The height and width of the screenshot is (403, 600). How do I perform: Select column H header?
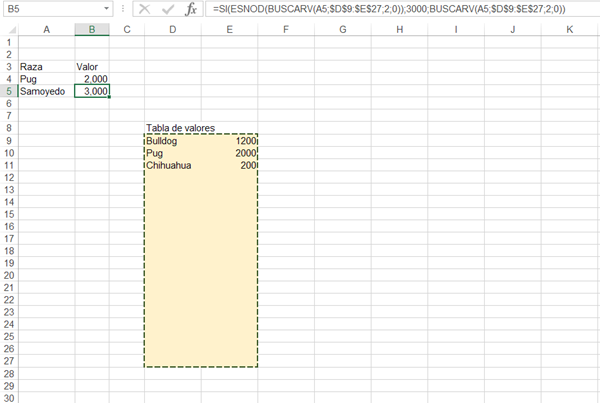point(399,29)
